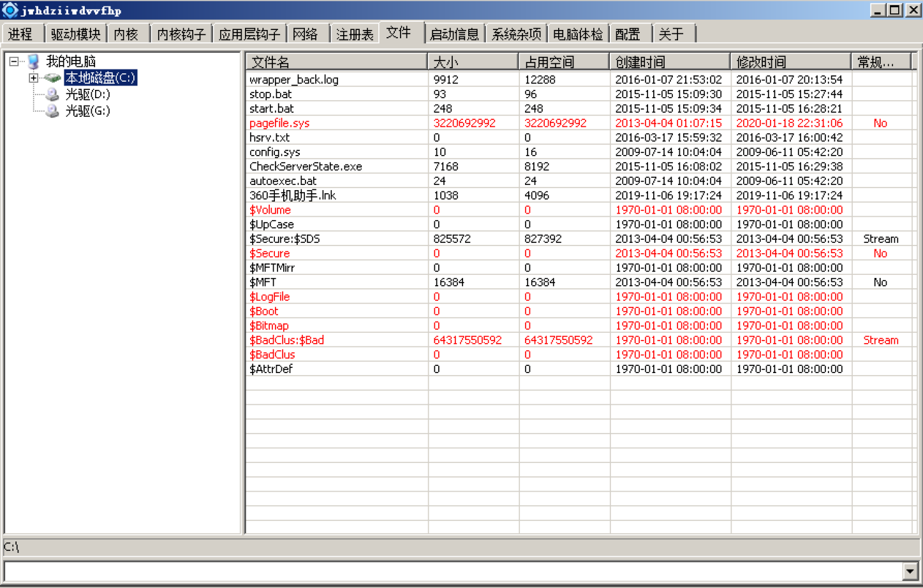Click the My Computer icon in tree
Image resolution: width=923 pixels, height=588 pixels.
33,61
